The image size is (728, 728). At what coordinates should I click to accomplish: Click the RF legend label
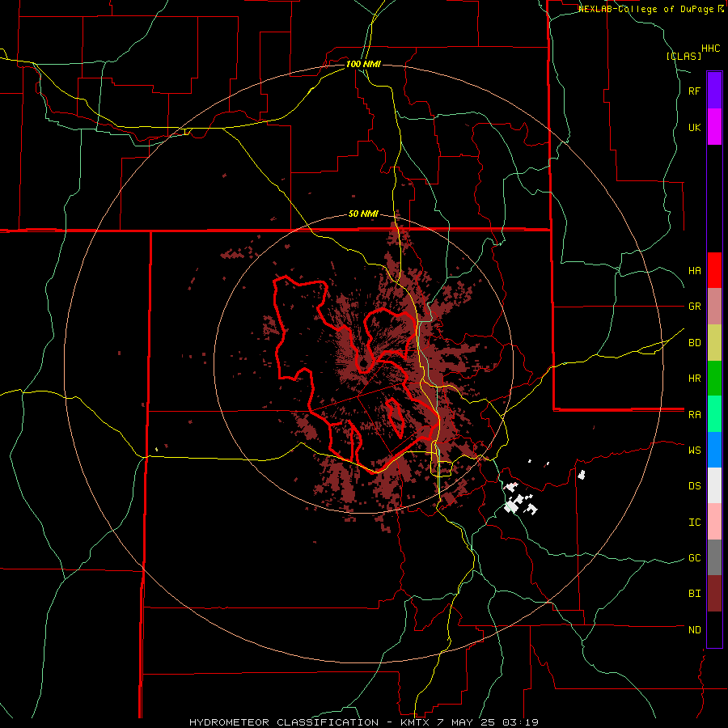[694, 91]
